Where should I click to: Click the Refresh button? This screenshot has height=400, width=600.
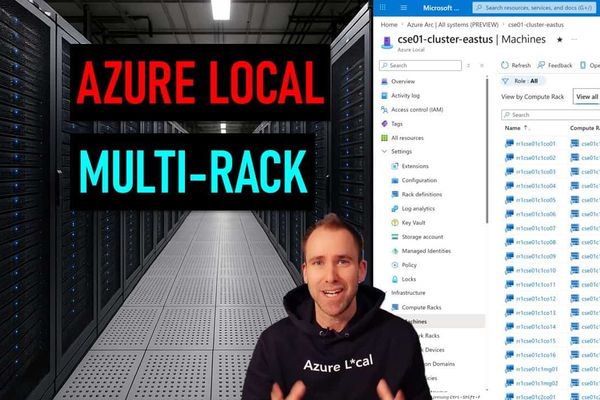point(516,65)
